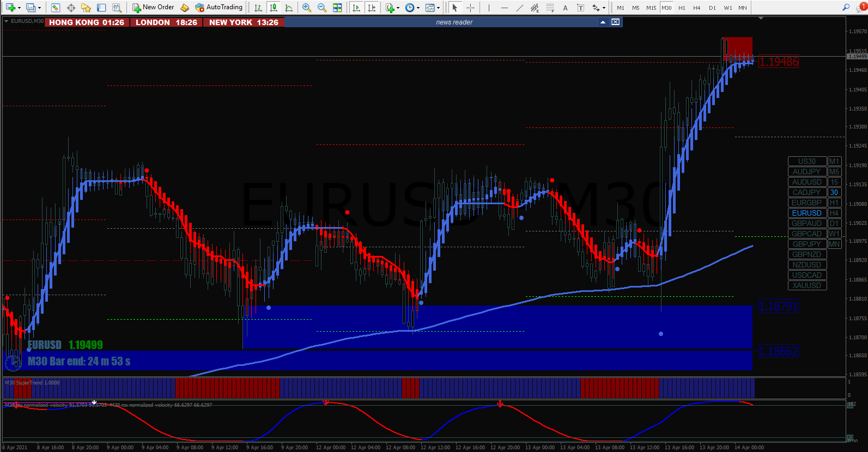
Task: Select the US30 symbol button
Action: pyautogui.click(x=807, y=161)
